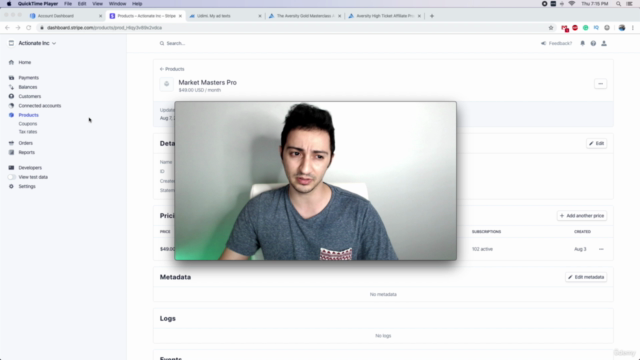Click the 102 active subscriptions text
The width and height of the screenshot is (640, 360).
482,249
